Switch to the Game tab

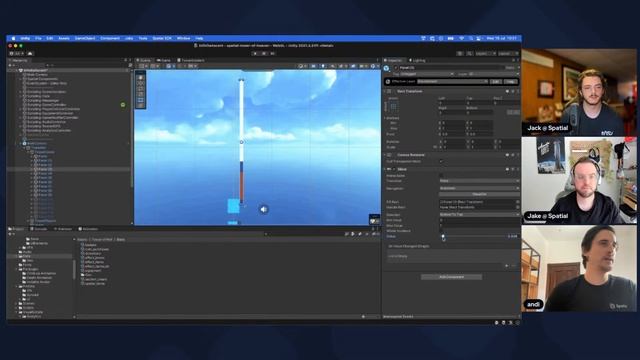(164, 60)
